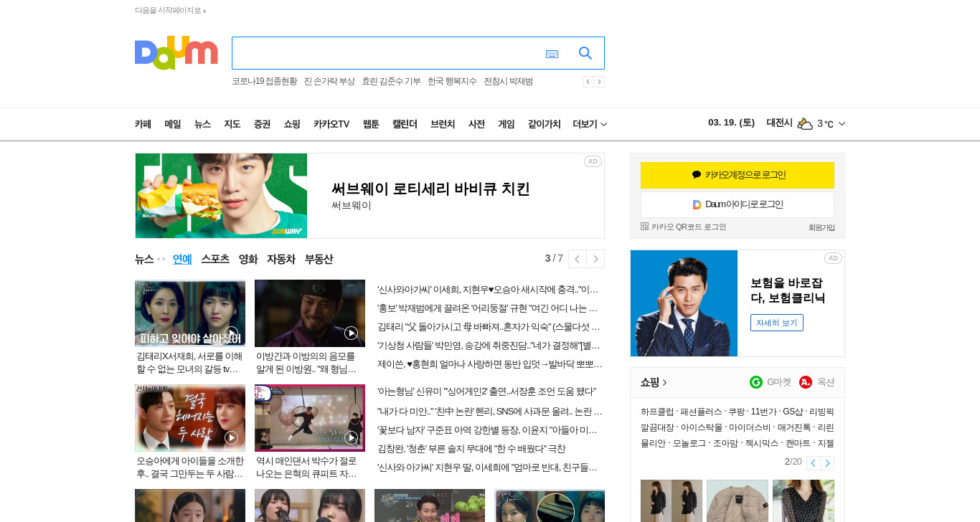Open 증권 in the service menu
The height and width of the screenshot is (522, 980).
pyautogui.click(x=262, y=124)
